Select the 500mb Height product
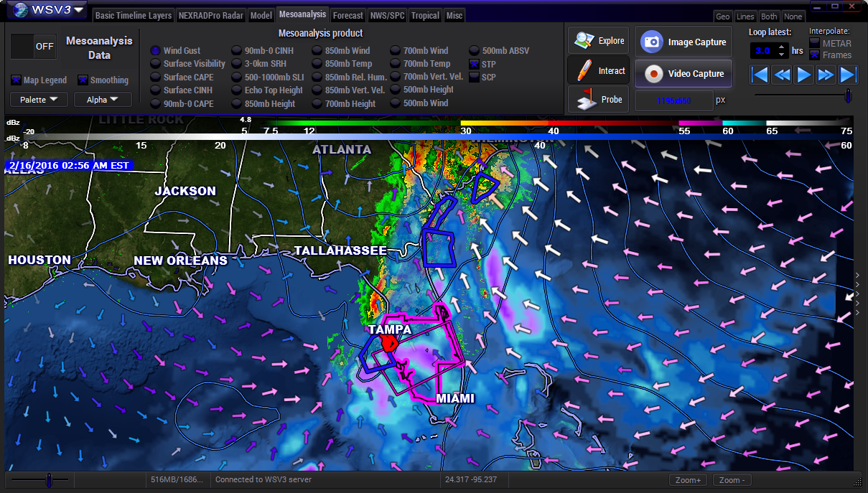This screenshot has width=868, height=493. tap(396, 90)
